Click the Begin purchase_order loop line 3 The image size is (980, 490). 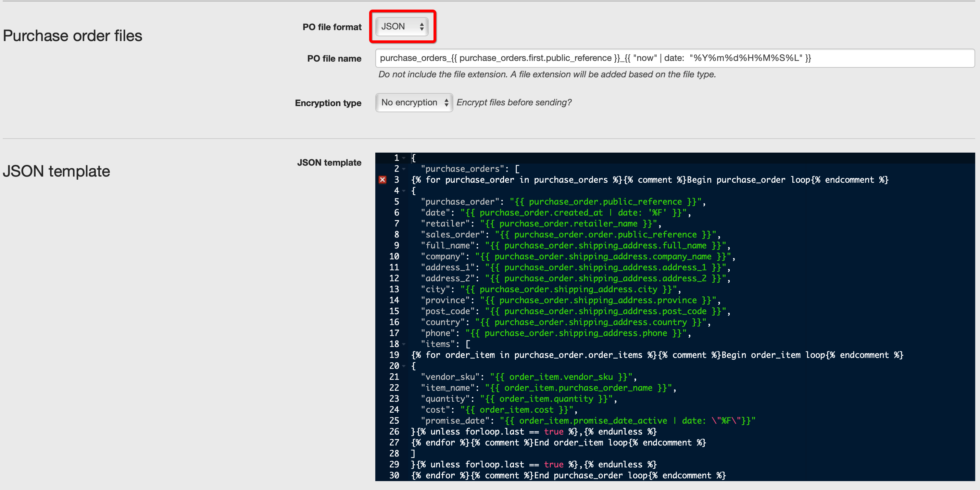coord(650,180)
